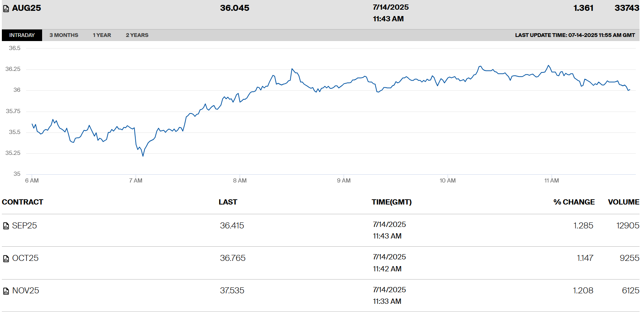The width and height of the screenshot is (644, 312).
Task: Click the TIME(GMT) column header
Action: point(391,202)
